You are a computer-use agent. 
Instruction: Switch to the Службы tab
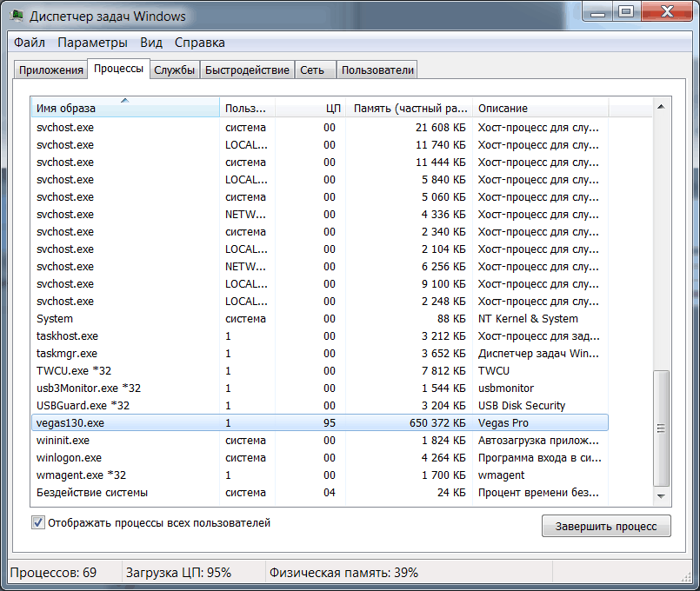click(174, 70)
